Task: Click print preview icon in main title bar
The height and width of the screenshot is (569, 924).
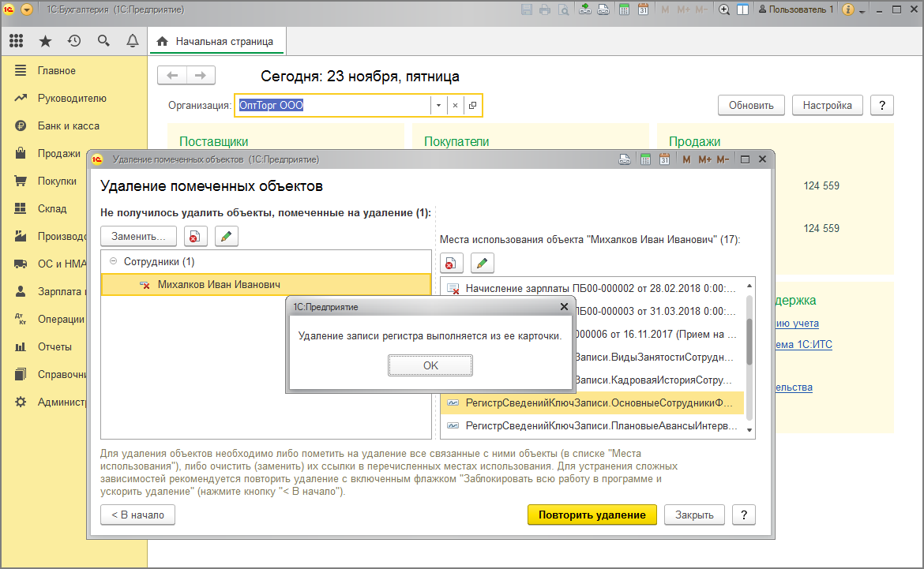Action: click(564, 9)
